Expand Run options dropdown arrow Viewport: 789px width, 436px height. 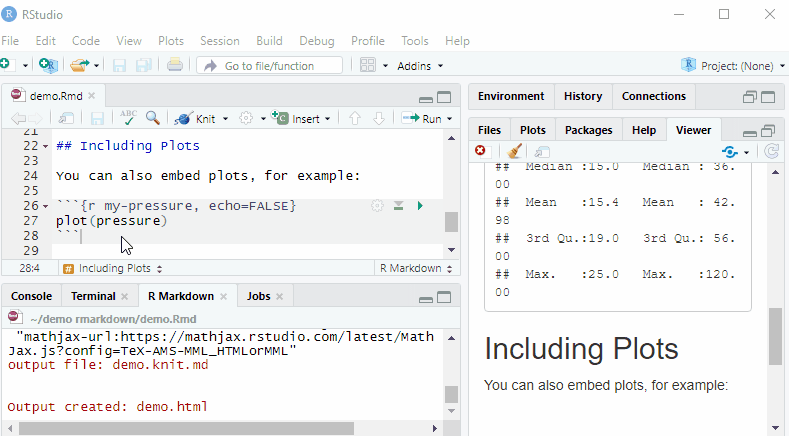coord(449,119)
